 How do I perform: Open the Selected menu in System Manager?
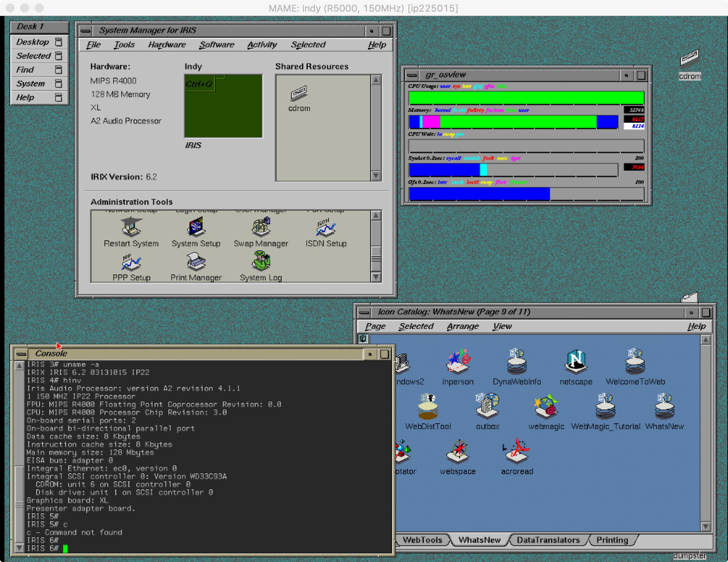click(308, 45)
